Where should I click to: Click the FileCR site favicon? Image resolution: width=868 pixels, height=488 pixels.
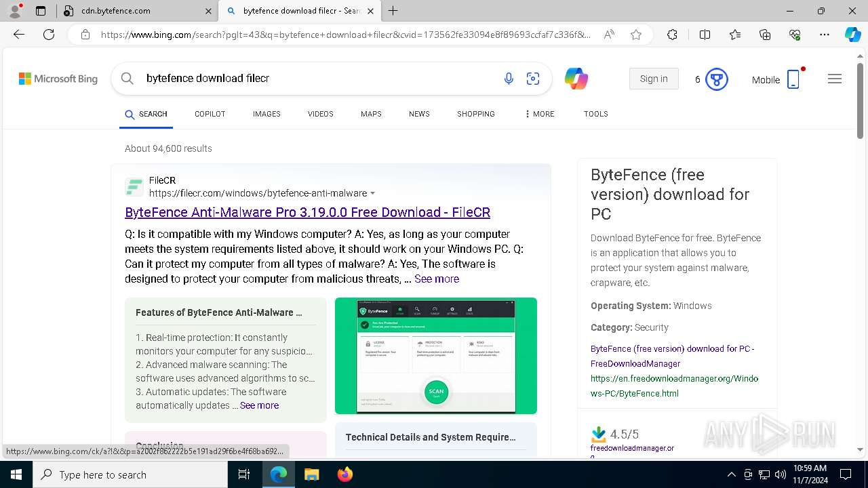tap(134, 187)
